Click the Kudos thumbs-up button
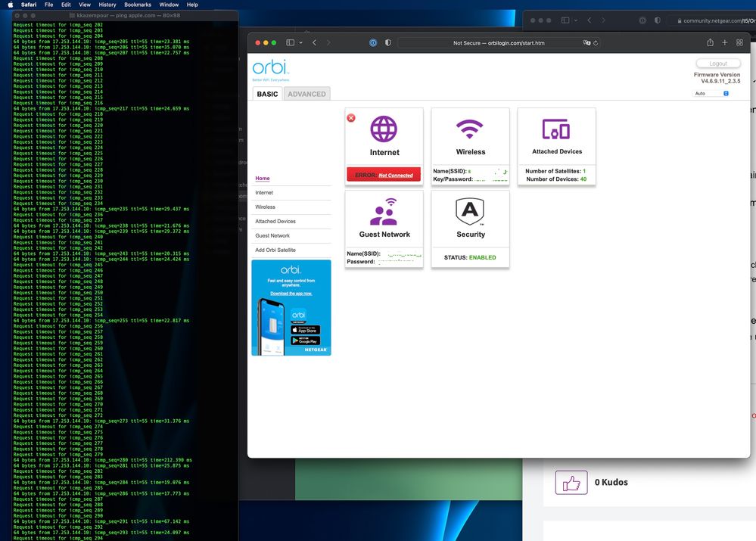The height and width of the screenshot is (541, 756). [x=571, y=482]
